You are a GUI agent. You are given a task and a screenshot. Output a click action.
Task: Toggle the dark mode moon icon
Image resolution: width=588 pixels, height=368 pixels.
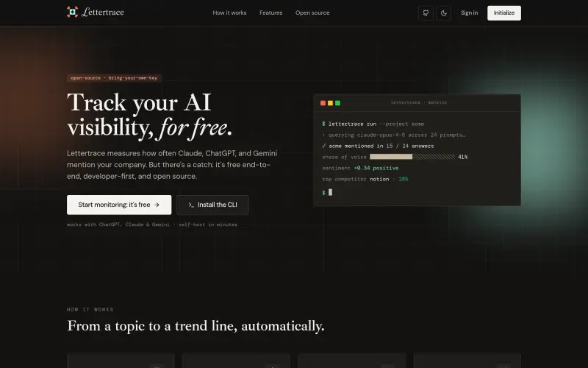(444, 13)
